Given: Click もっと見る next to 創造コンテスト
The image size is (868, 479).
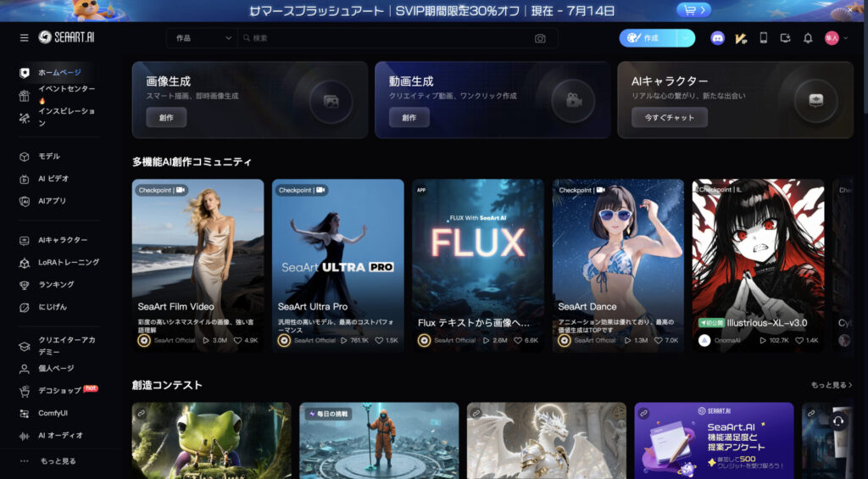Looking at the screenshot, I should (x=832, y=385).
